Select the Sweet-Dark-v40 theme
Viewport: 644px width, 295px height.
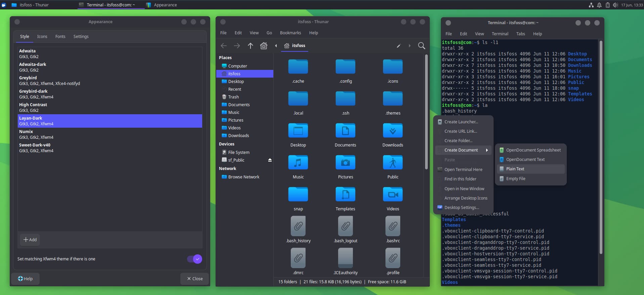[x=110, y=148]
